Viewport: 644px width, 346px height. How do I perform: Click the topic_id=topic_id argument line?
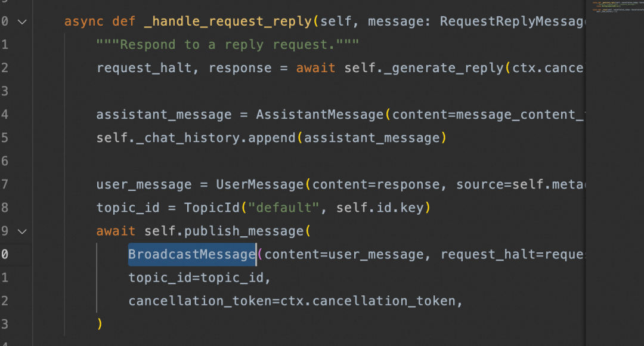tap(200, 278)
